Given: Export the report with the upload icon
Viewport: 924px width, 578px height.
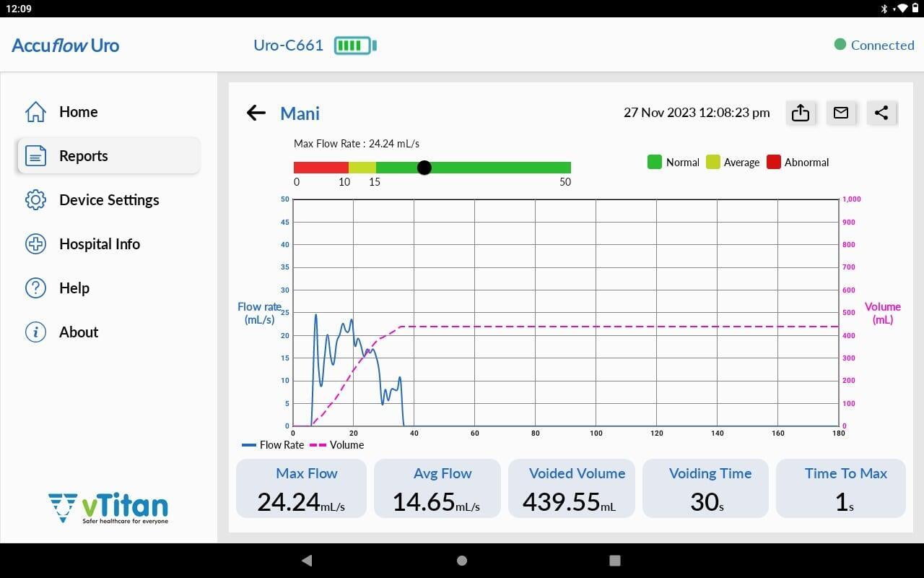Looking at the screenshot, I should [x=801, y=113].
